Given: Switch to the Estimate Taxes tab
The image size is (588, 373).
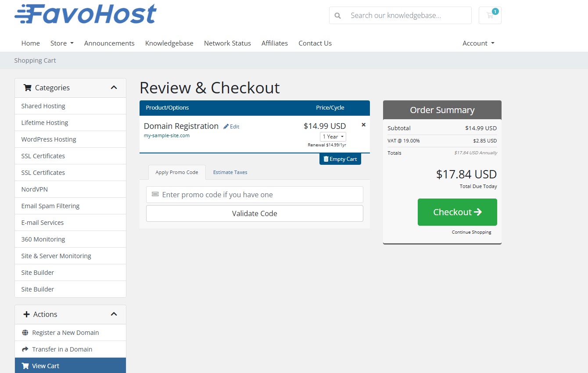Looking at the screenshot, I should (x=230, y=172).
